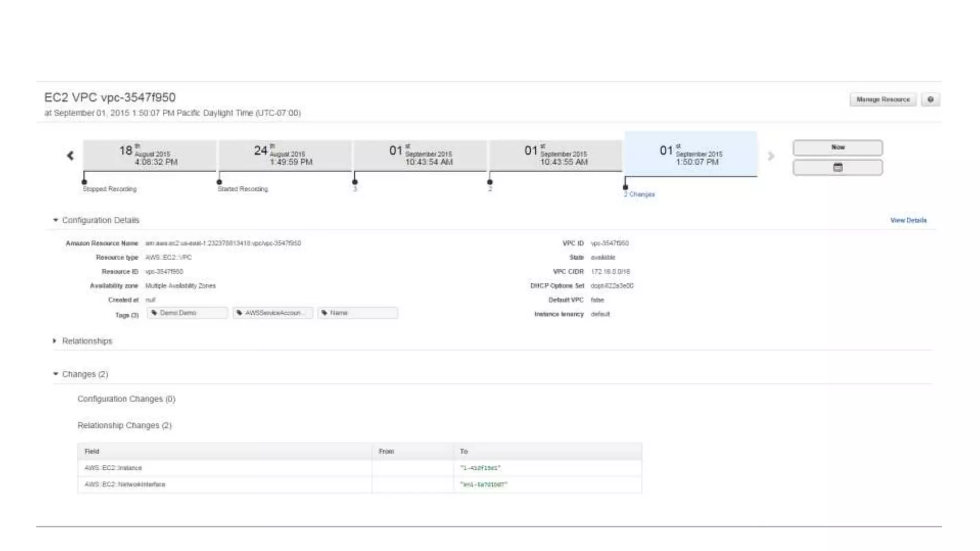This screenshot has width=980, height=551.
Task: Click the AWSServiceAccount tag
Action: pos(273,313)
